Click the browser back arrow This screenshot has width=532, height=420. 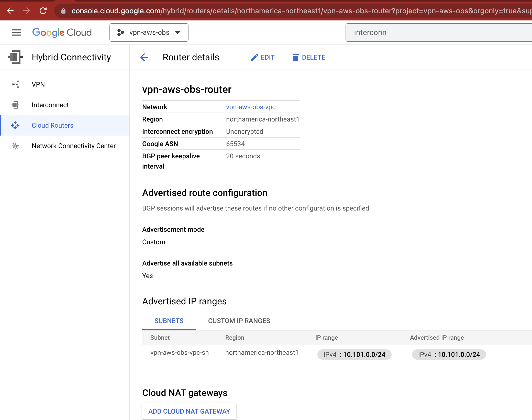point(10,11)
